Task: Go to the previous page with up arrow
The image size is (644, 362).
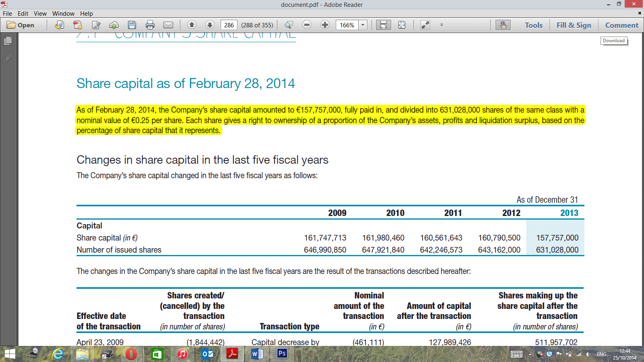Action: click(x=192, y=25)
